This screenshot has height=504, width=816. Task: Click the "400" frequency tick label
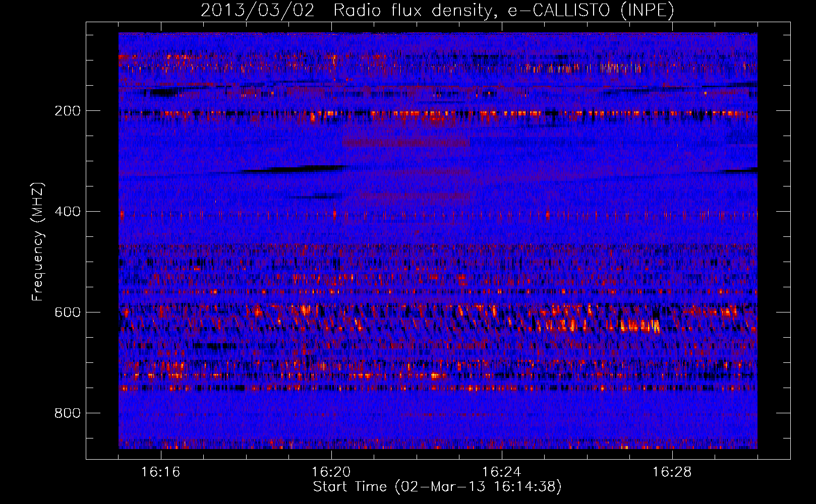(68, 212)
